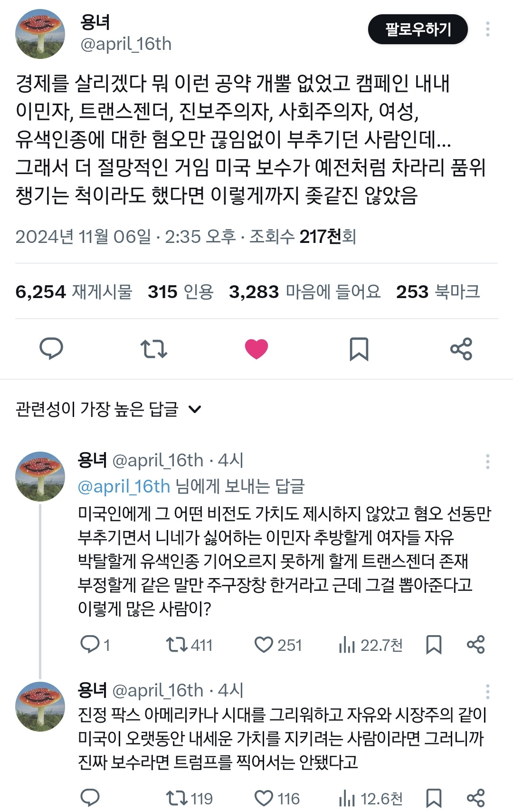513x812 pixels.
Task: Share the main tweet
Action: click(461, 348)
